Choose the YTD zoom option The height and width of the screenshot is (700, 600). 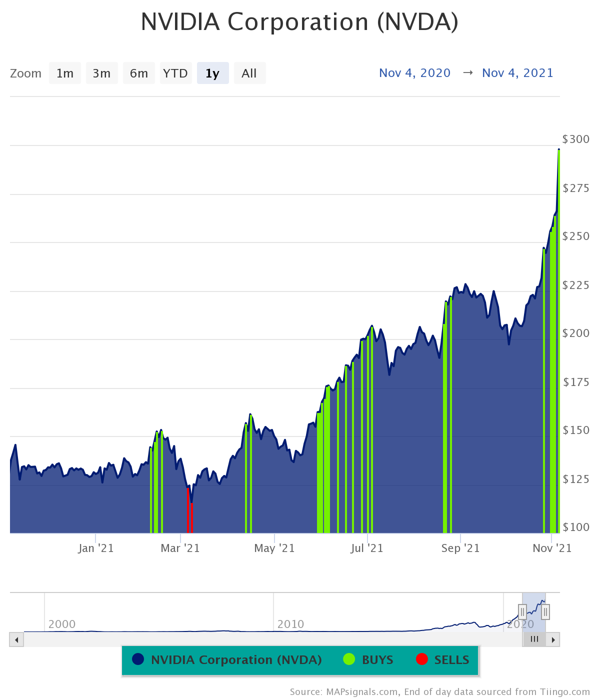coord(175,73)
